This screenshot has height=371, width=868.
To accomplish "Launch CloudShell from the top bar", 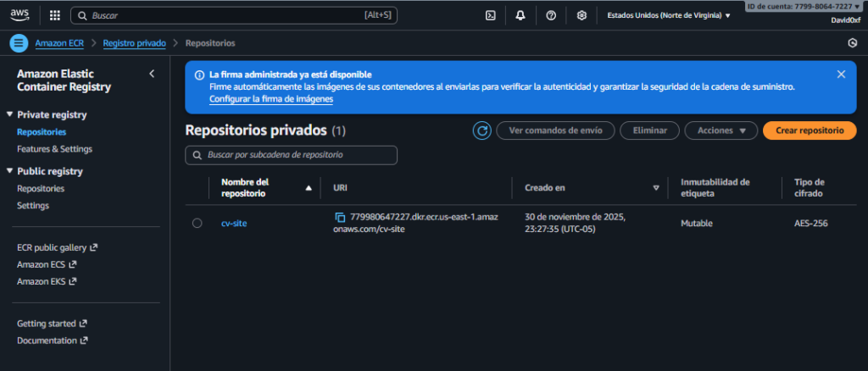I will click(x=490, y=15).
